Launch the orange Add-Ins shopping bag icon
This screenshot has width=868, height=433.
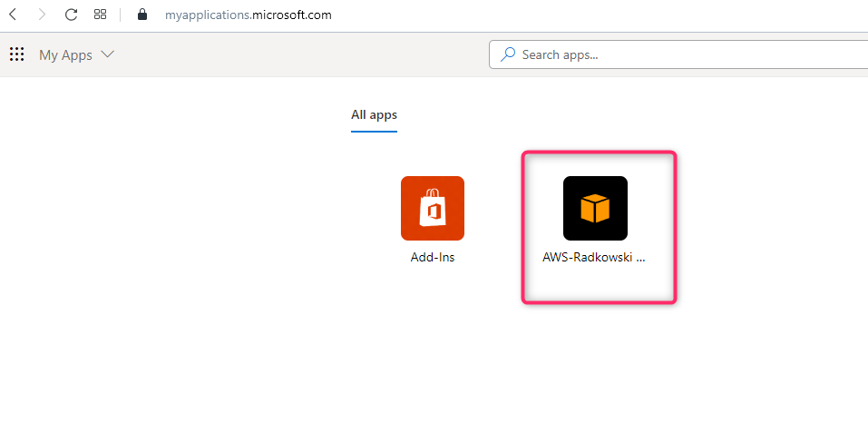pos(433,208)
